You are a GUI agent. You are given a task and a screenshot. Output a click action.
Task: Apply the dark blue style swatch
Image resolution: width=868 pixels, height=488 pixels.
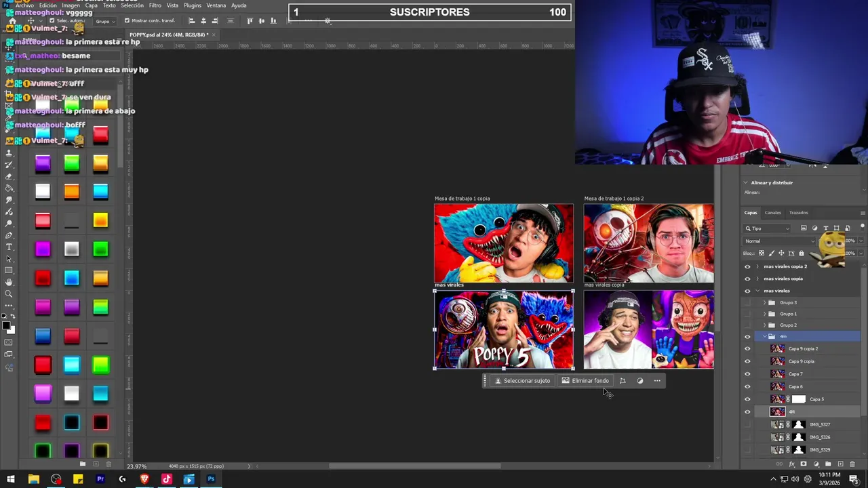[43, 335]
